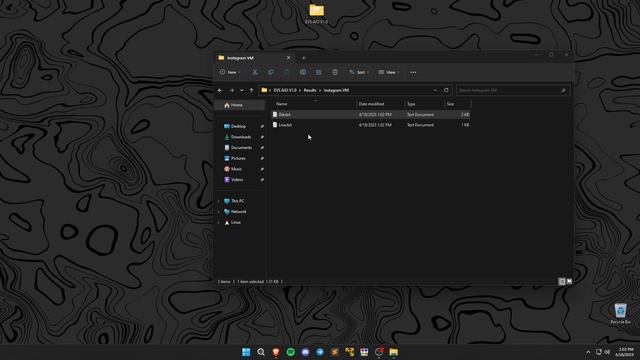This screenshot has height=360, width=640.
Task: Select the Instagram VM tab
Action: pos(253,58)
